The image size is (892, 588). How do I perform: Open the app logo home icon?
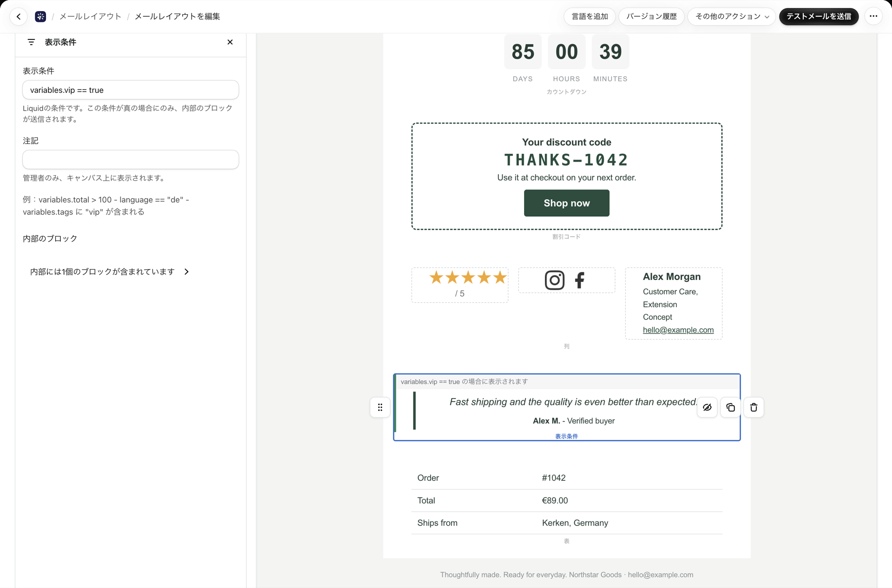click(x=40, y=17)
